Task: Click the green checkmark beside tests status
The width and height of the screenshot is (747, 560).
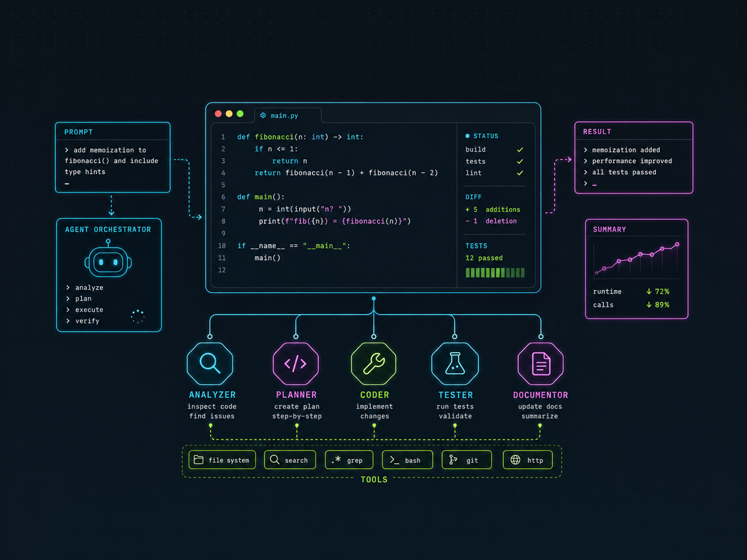Action: [520, 161]
